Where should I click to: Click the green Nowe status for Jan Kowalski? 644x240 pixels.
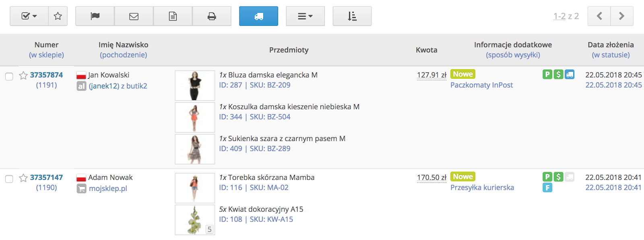(463, 74)
